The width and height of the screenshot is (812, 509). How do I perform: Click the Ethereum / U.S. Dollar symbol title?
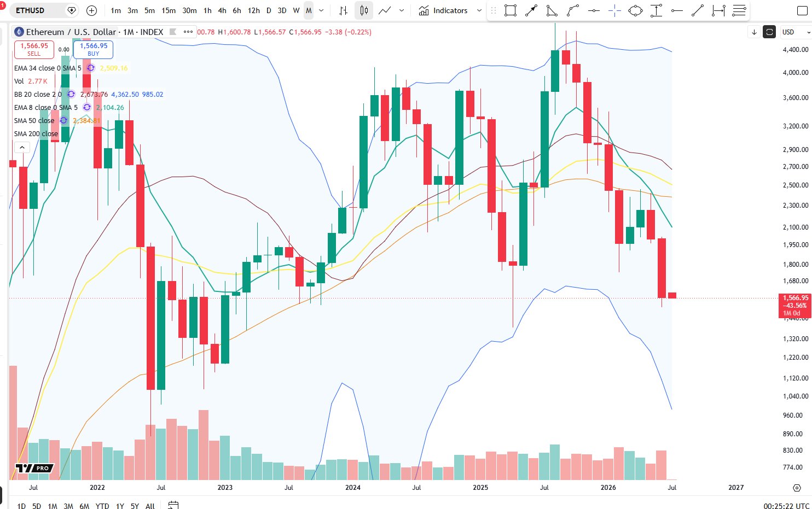(71, 32)
